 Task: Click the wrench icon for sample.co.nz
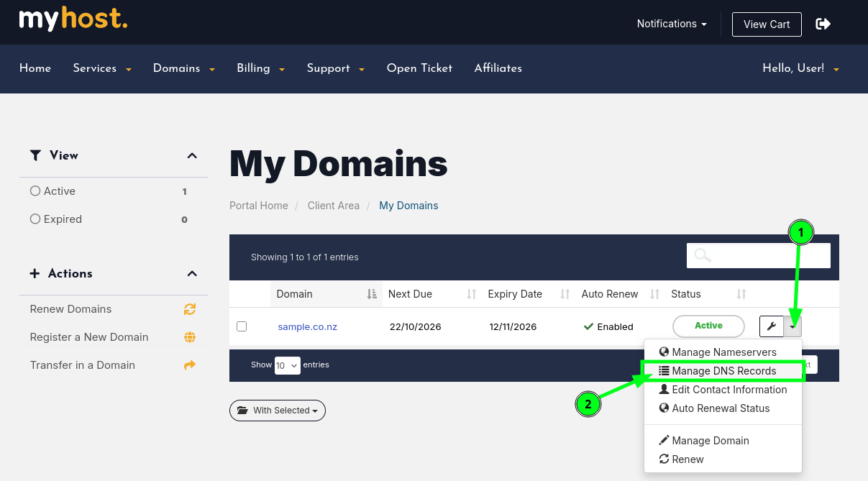click(771, 326)
